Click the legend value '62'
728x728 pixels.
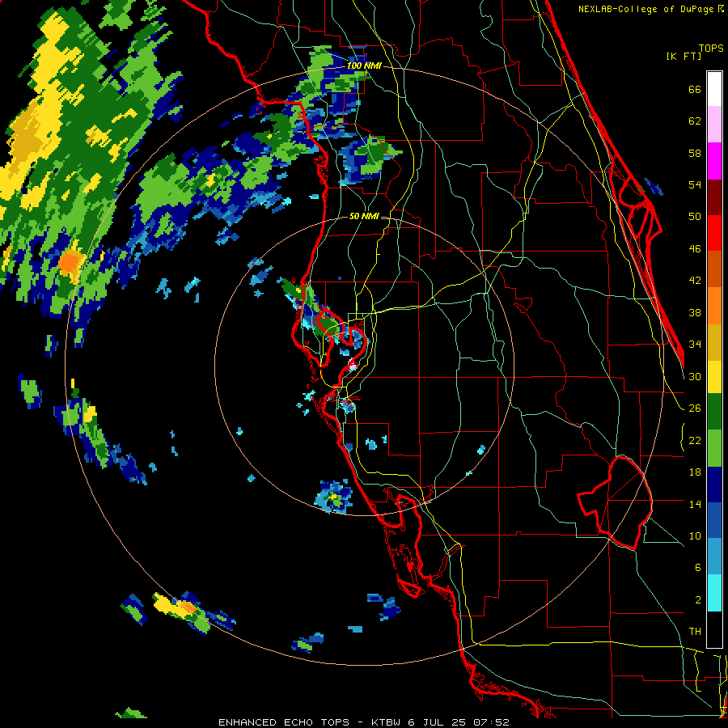695,121
